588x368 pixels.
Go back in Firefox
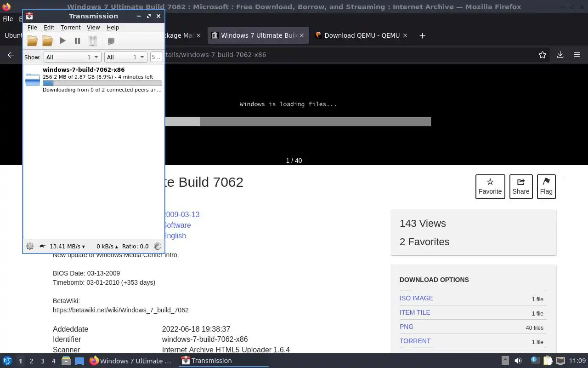[11, 55]
